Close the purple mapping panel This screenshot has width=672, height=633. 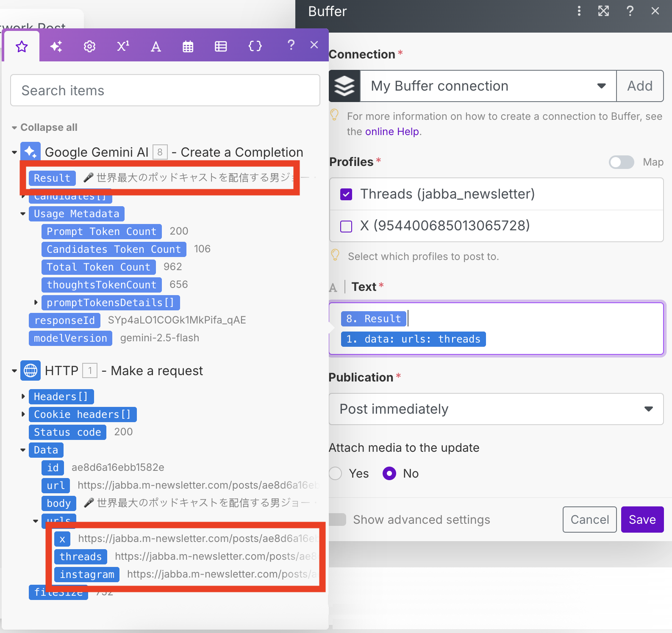point(314,45)
